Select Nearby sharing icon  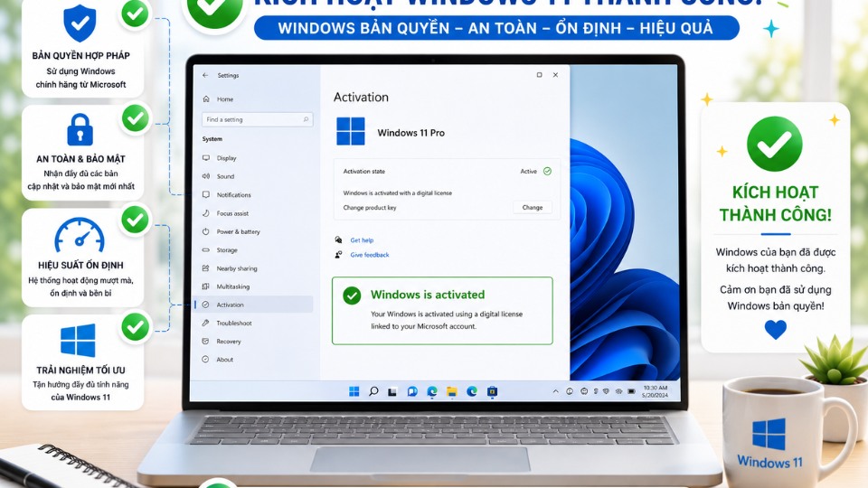pos(206,268)
